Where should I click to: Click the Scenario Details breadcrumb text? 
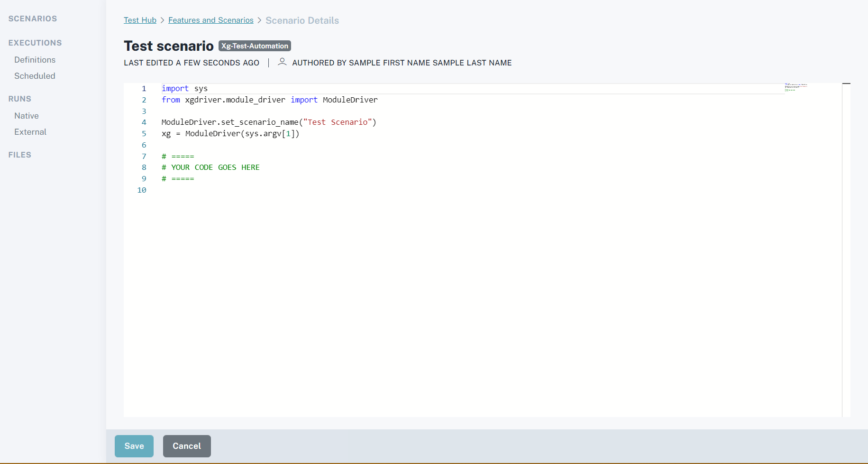pos(302,20)
